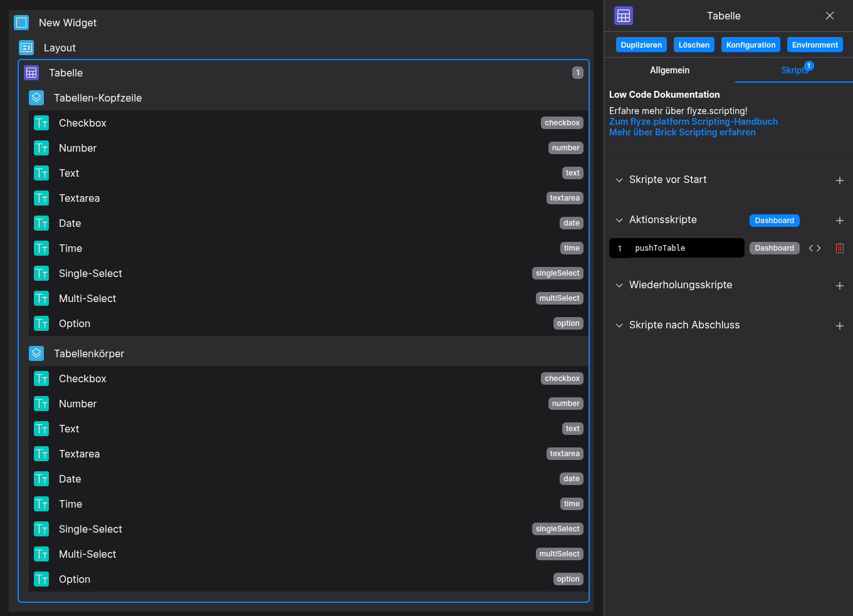Viewport: 853px width, 616px height.
Task: Collapse the Skripte vor Start section
Action: (619, 180)
